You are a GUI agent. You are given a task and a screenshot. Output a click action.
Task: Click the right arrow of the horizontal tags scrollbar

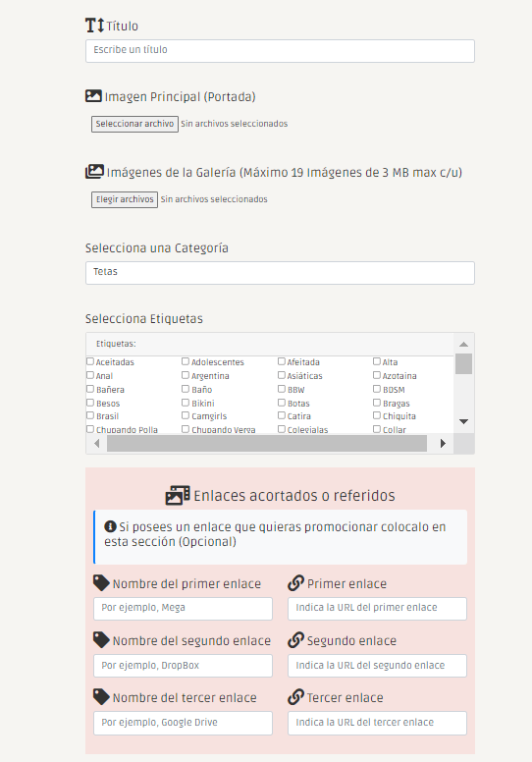click(x=443, y=443)
